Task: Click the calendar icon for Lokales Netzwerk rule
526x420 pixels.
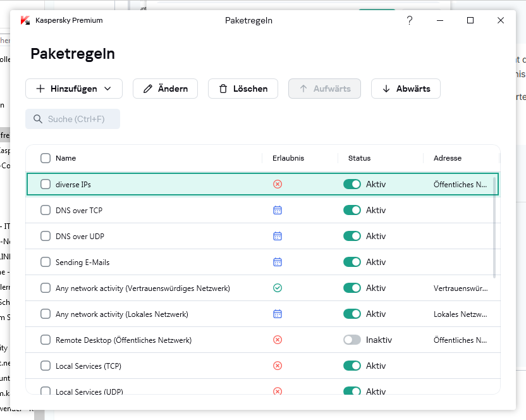Action: pos(277,314)
